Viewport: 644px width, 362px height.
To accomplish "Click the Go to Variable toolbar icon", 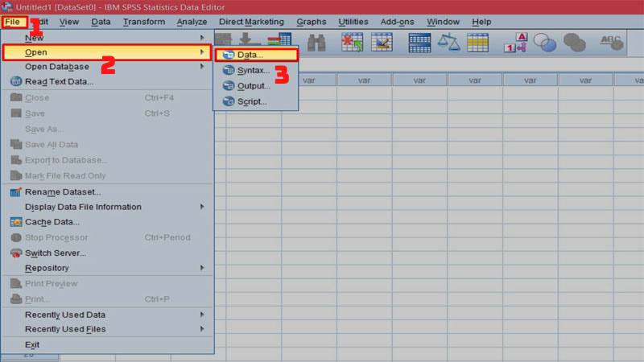I will point(279,39).
